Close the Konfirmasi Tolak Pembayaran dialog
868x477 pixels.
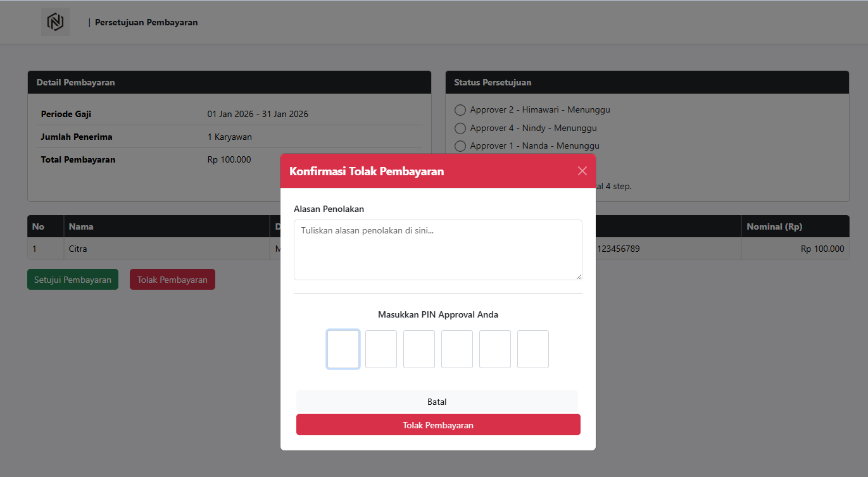click(582, 171)
